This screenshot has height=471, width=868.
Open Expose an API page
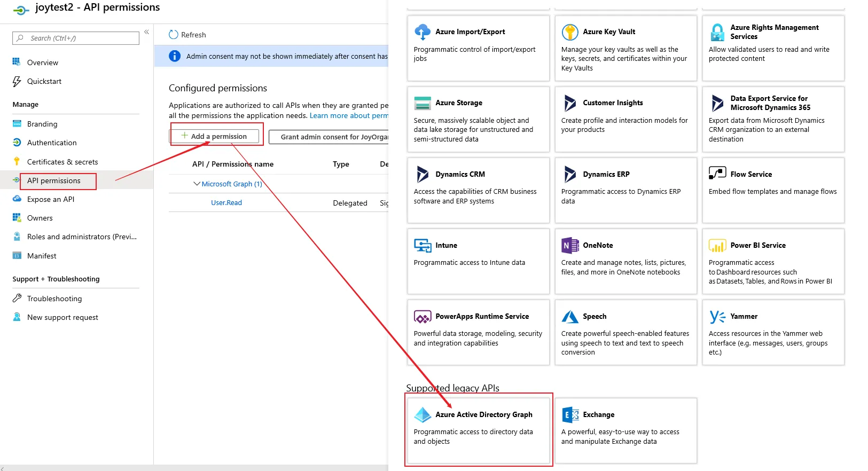point(51,199)
